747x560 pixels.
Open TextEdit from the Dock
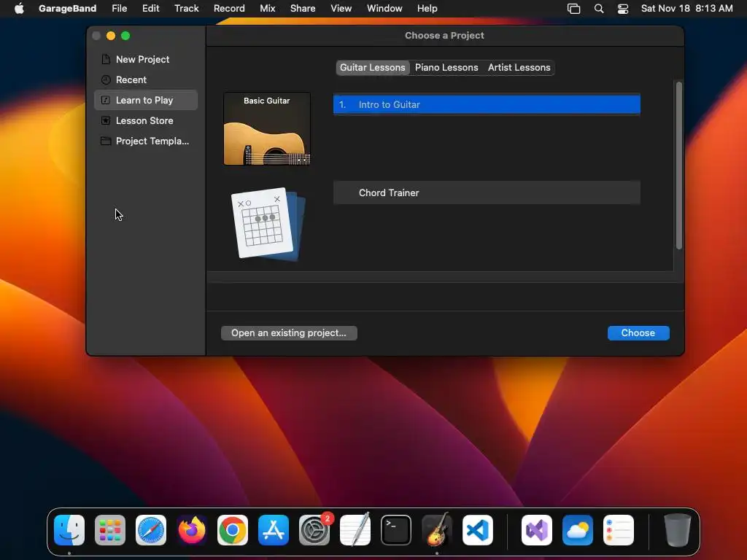click(355, 530)
